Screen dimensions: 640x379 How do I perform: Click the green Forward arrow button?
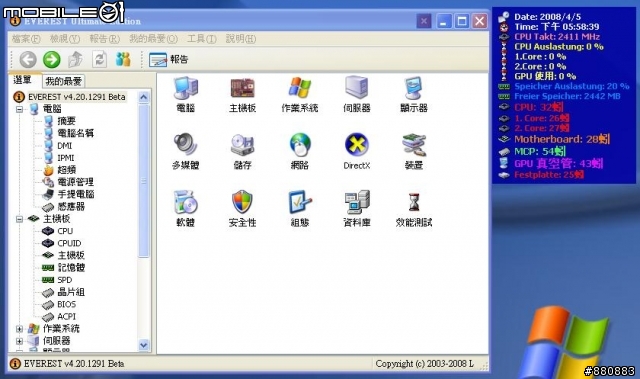pos(52,60)
